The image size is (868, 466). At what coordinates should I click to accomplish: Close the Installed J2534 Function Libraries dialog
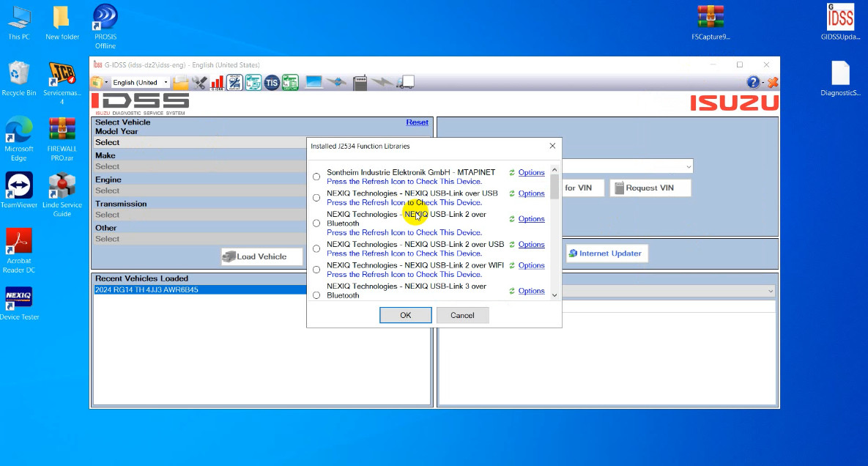click(x=552, y=146)
